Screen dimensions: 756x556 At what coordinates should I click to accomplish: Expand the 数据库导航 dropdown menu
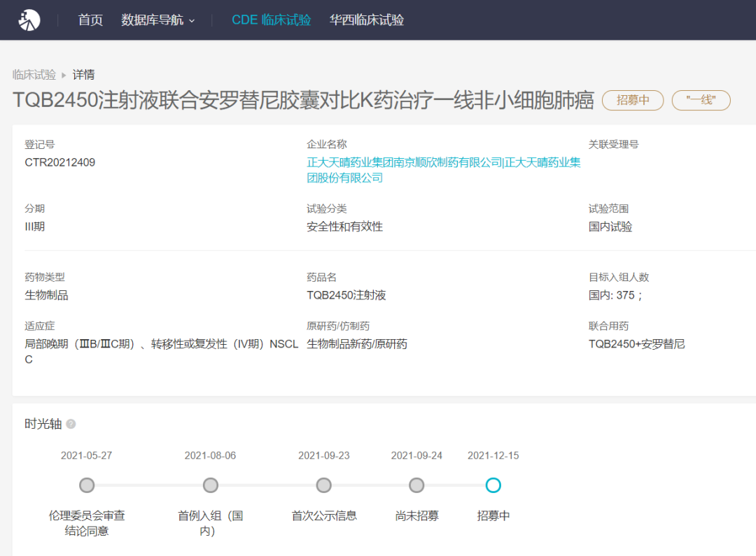point(157,20)
